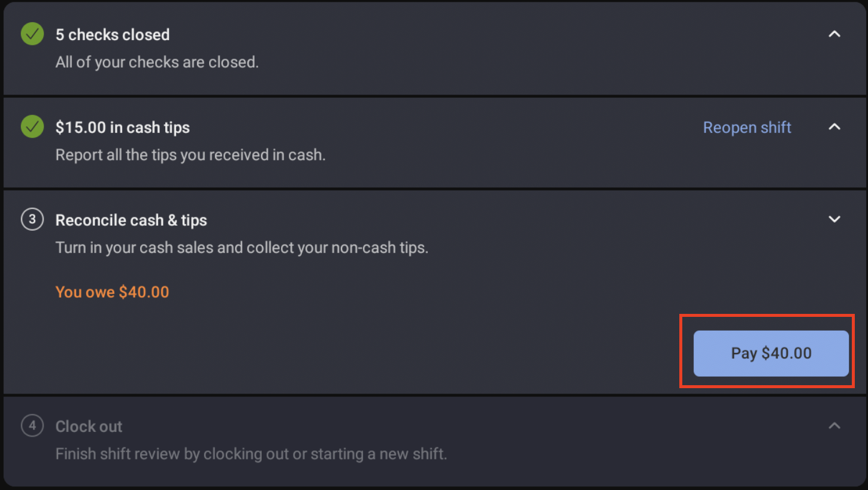Click the circled 4 next to Clock out
The height and width of the screenshot is (490, 868).
32,426
